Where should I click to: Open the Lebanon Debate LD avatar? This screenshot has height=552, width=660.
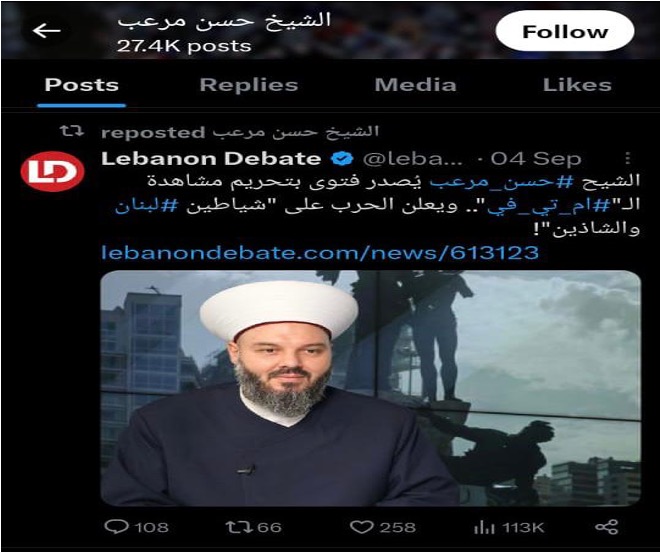click(52, 171)
